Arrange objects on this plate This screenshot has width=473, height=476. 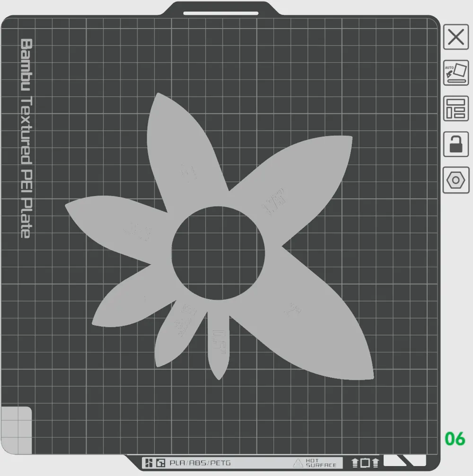pos(455,108)
